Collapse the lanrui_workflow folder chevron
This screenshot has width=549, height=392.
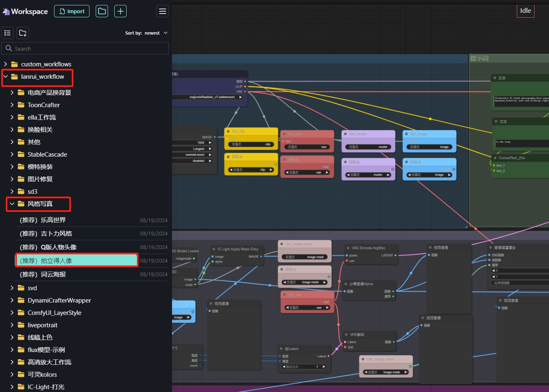pyautogui.click(x=5, y=77)
